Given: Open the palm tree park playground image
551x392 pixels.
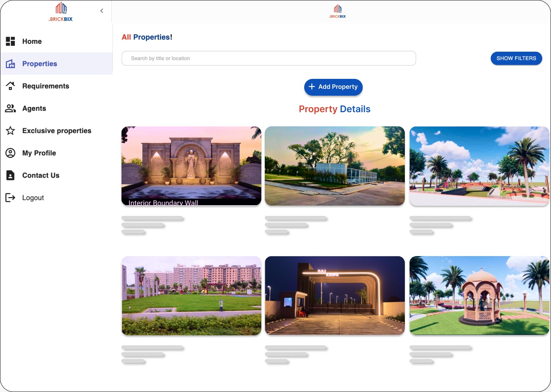Looking at the screenshot, I should 479,166.
